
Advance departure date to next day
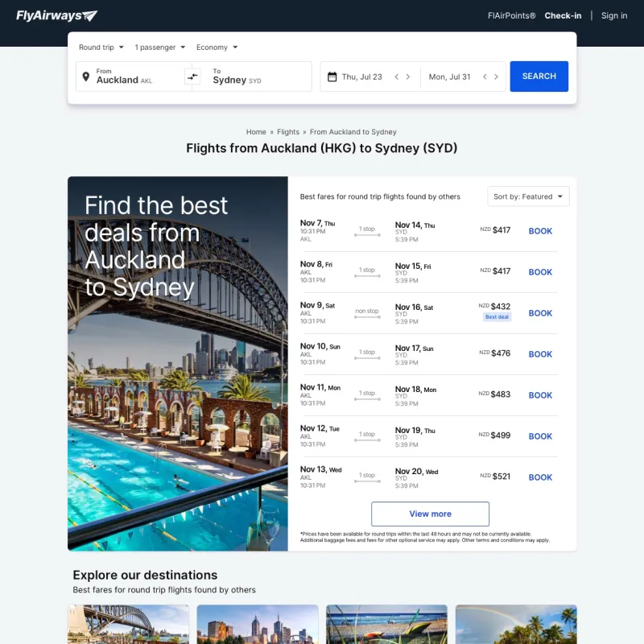[x=408, y=77]
